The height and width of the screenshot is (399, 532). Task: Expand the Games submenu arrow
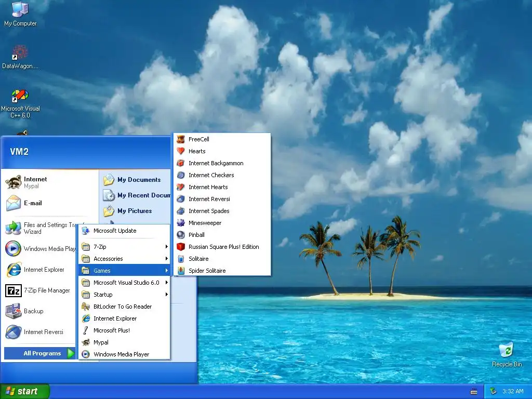[x=167, y=270]
